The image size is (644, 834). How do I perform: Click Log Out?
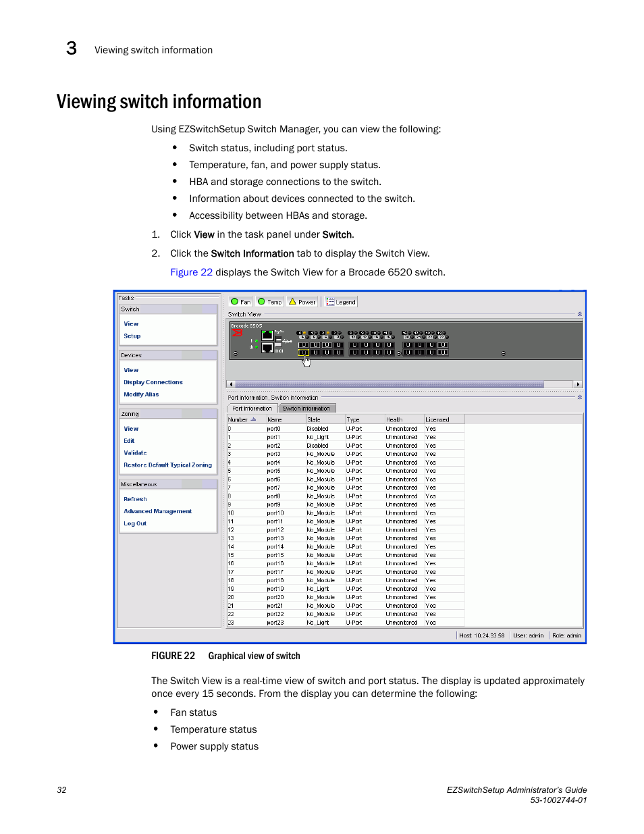tap(135, 523)
